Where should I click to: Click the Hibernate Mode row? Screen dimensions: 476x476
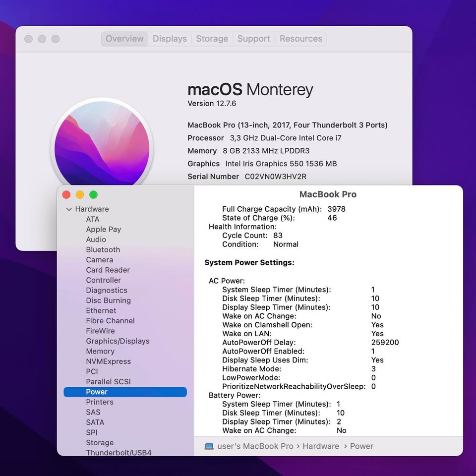pyautogui.click(x=299, y=369)
